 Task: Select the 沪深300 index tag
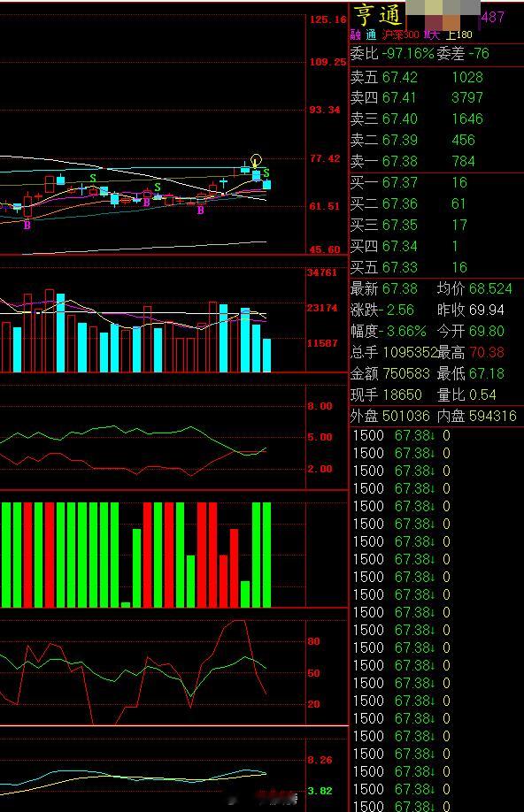tap(400, 34)
